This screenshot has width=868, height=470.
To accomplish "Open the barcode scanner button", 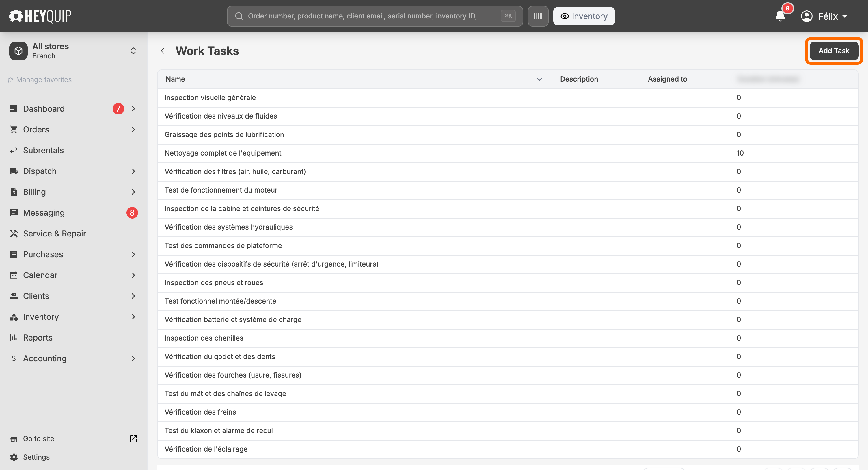I will (538, 16).
